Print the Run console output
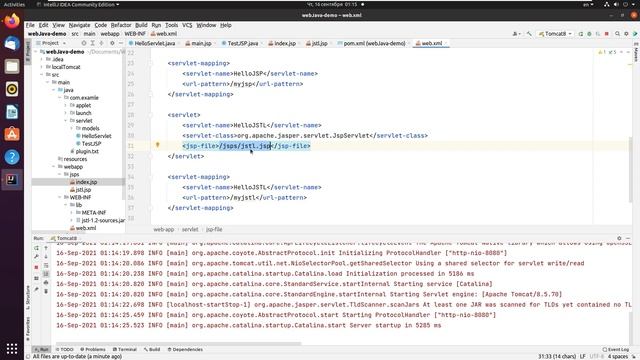 point(46,282)
